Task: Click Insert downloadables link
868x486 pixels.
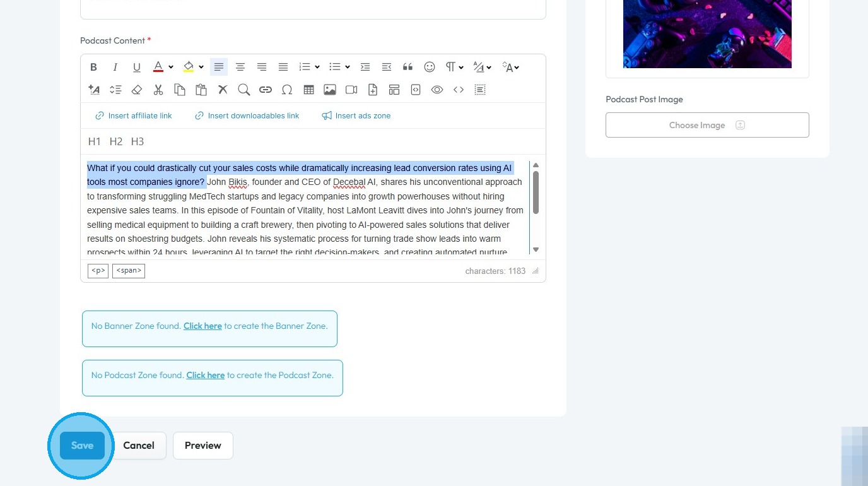Action: pos(247,116)
